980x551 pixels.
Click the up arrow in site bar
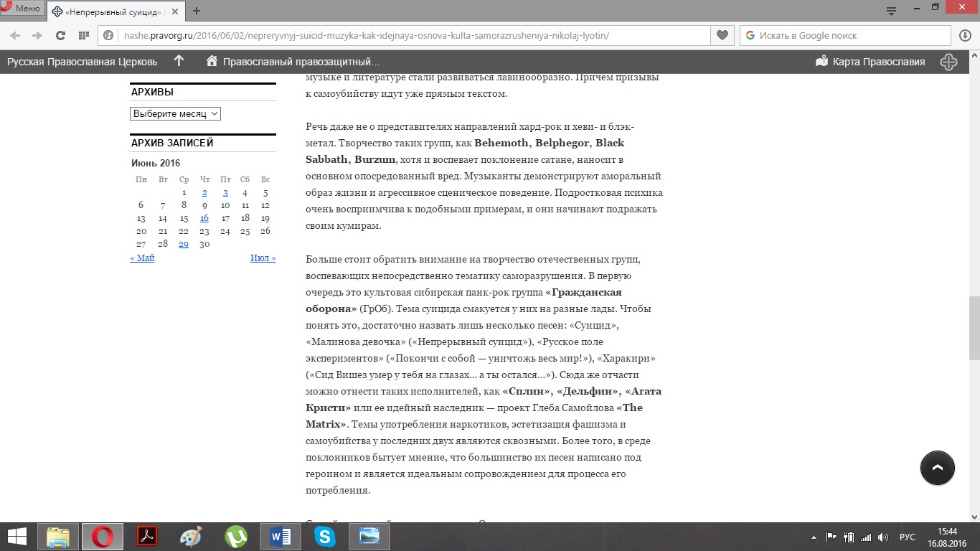tap(179, 61)
